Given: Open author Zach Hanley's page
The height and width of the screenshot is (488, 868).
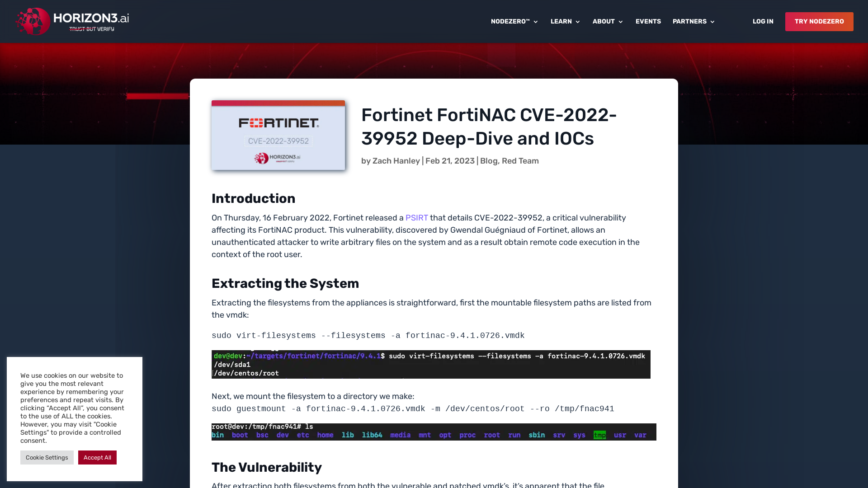Looking at the screenshot, I should point(396,161).
